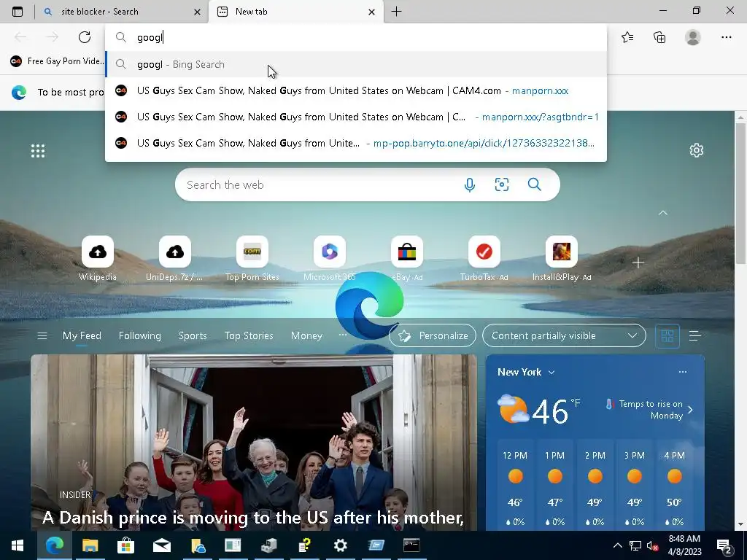Open Command Prompt from taskbar
The image size is (747, 560).
411,545
